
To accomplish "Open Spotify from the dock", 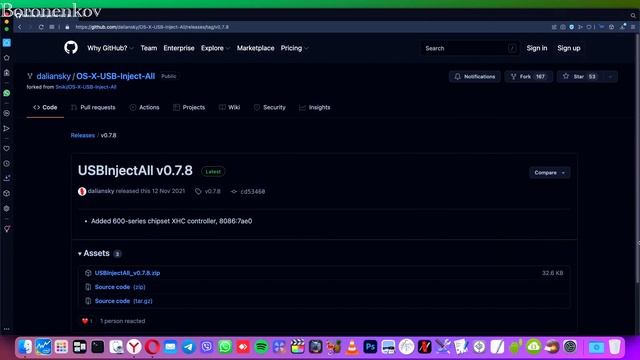I will pos(261,347).
